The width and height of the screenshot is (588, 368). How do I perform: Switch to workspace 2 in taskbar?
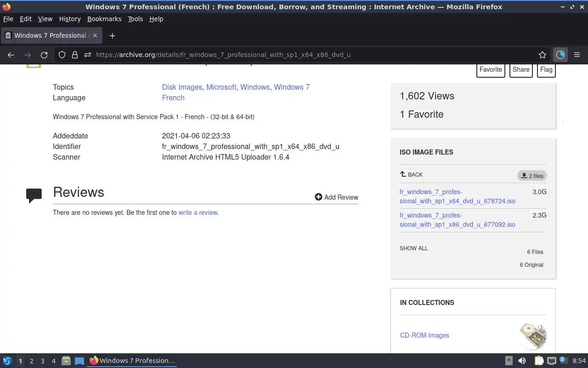[x=31, y=361]
